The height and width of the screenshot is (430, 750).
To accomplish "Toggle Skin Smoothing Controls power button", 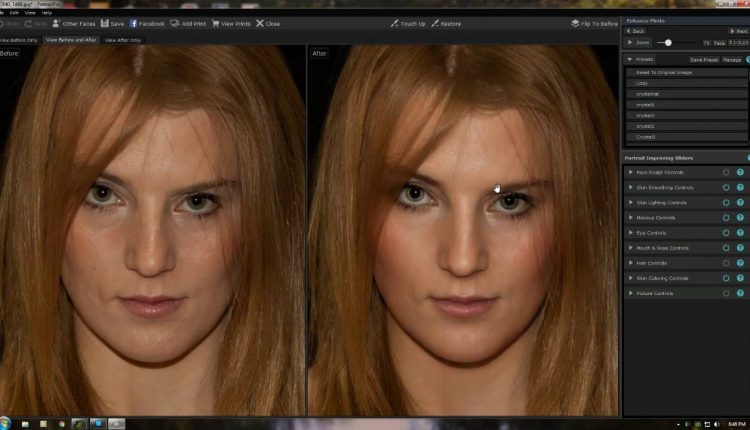I will click(726, 187).
